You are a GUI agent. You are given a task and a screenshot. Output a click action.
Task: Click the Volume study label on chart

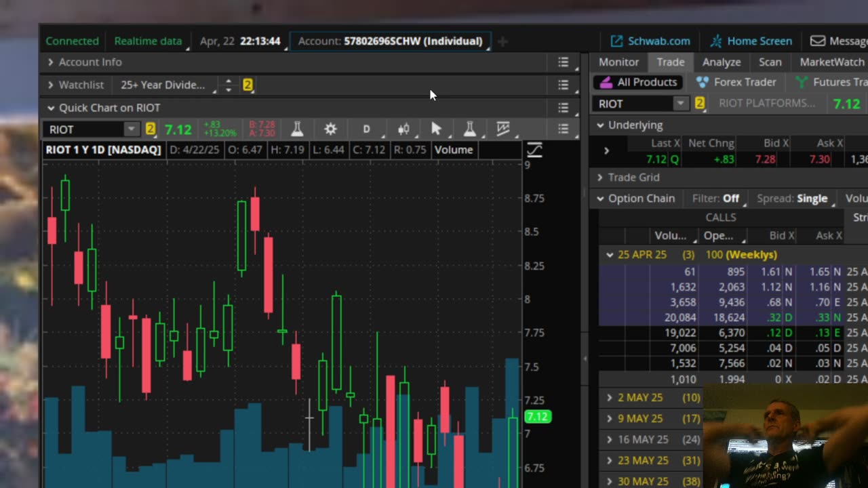[x=454, y=150]
